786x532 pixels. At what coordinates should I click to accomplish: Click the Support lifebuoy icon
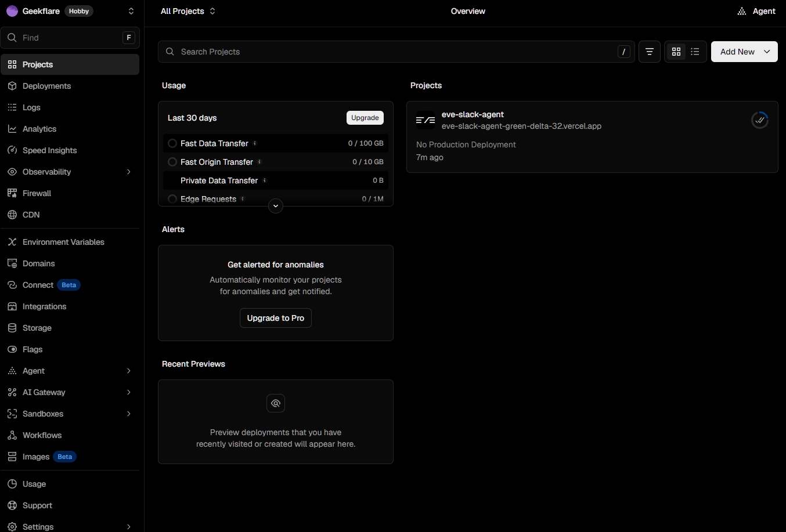click(x=12, y=505)
